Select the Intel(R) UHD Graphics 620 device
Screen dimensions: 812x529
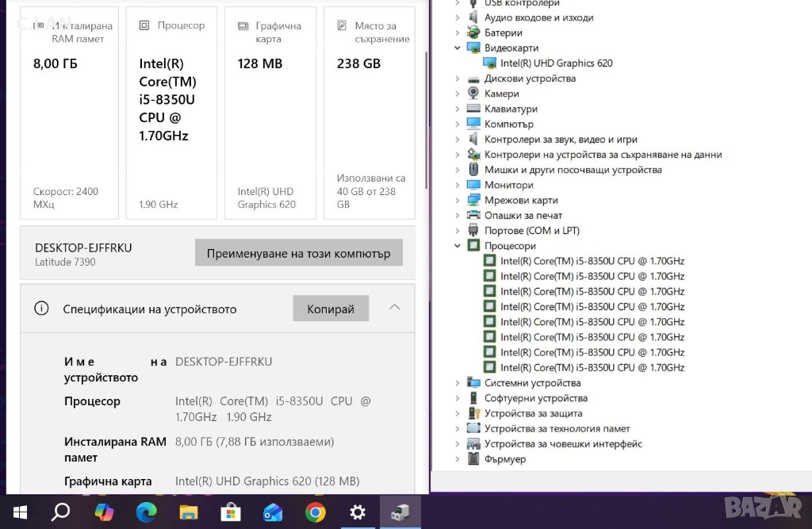pos(556,63)
